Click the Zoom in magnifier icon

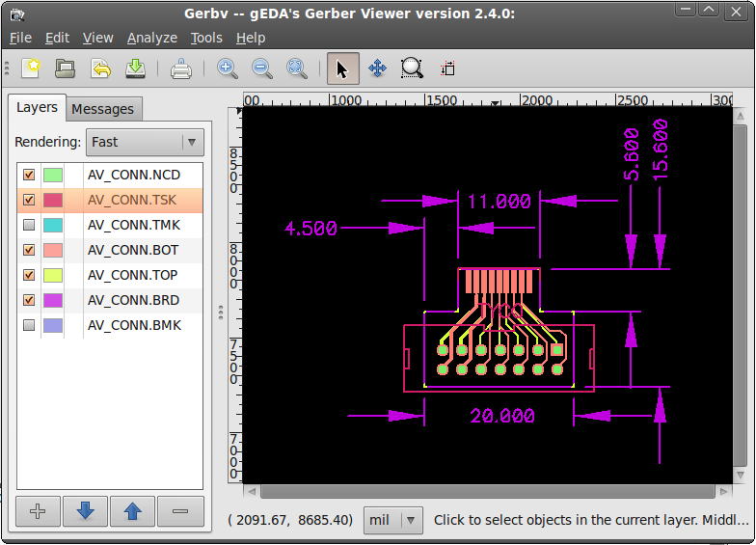(228, 68)
